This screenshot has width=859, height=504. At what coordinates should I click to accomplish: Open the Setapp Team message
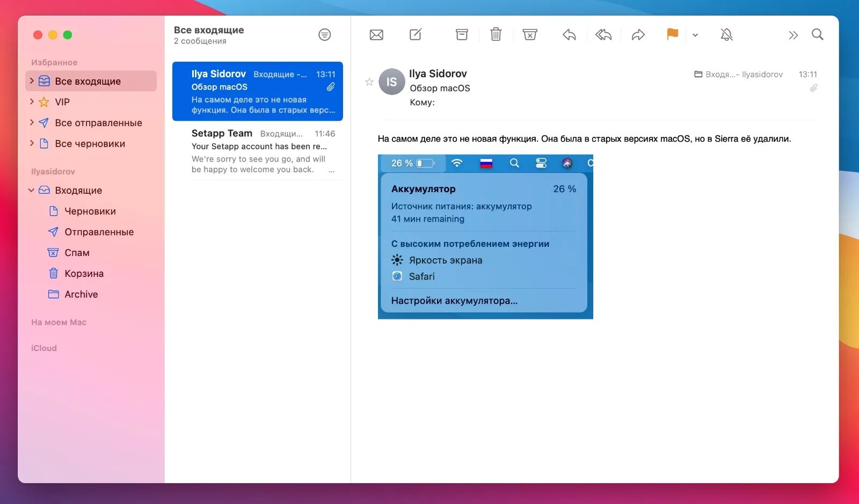[x=258, y=151]
